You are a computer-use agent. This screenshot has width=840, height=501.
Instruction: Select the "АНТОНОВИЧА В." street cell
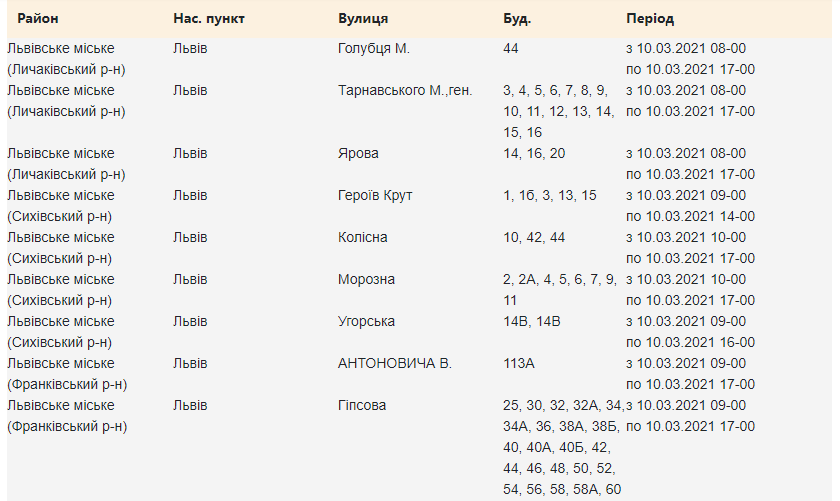pyautogui.click(x=395, y=363)
